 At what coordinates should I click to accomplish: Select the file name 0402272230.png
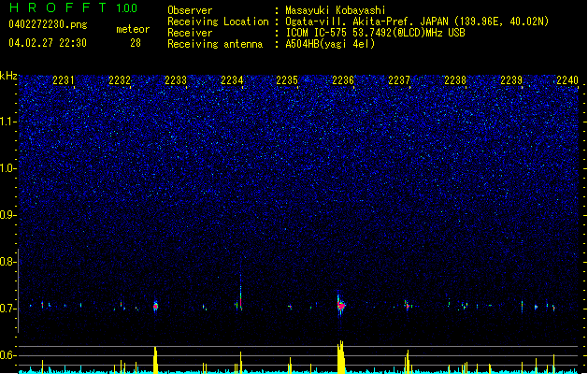[x=48, y=24]
